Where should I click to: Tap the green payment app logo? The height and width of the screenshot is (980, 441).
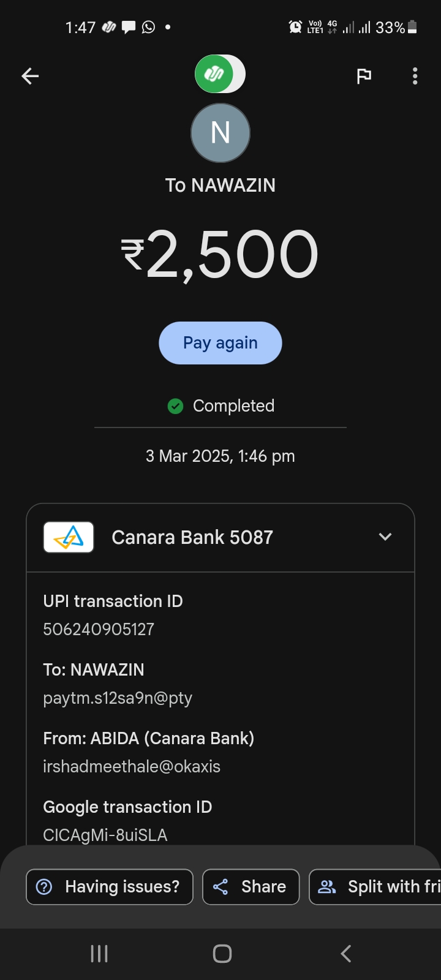click(214, 74)
